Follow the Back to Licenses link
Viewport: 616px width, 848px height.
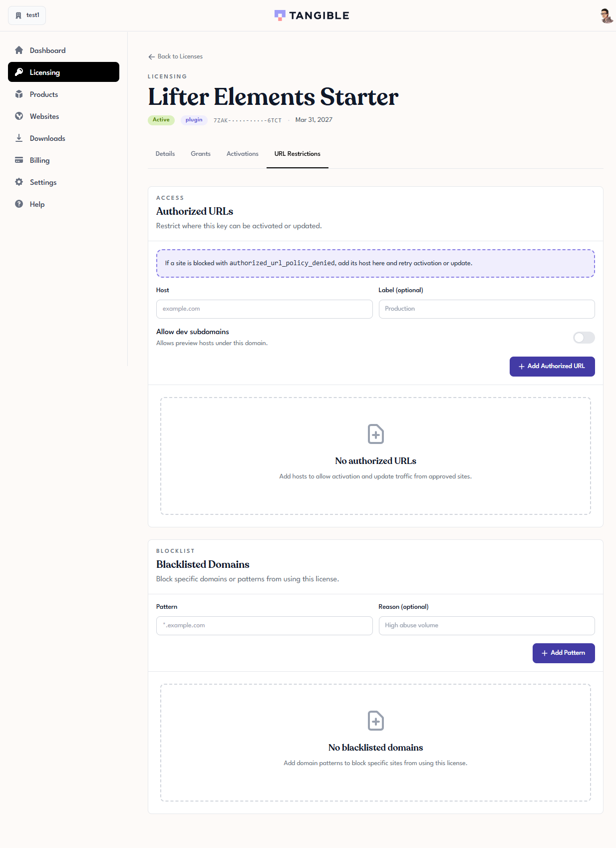click(175, 56)
